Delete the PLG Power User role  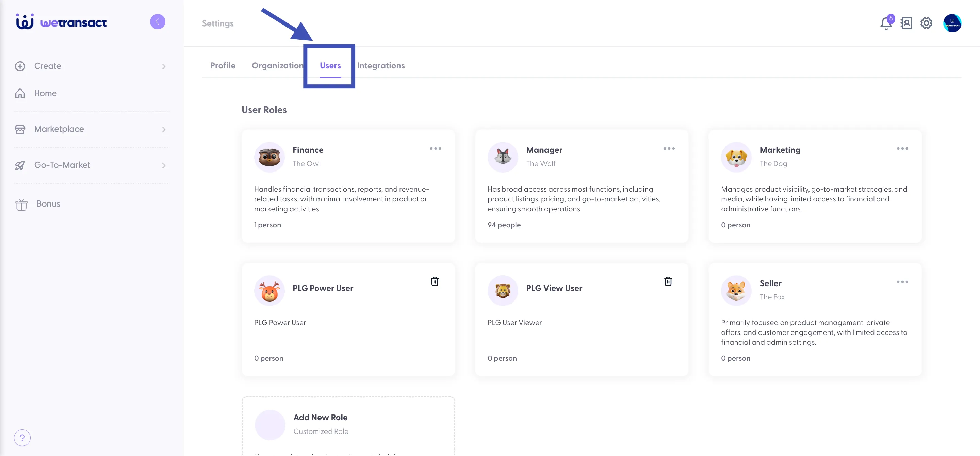pyautogui.click(x=435, y=281)
